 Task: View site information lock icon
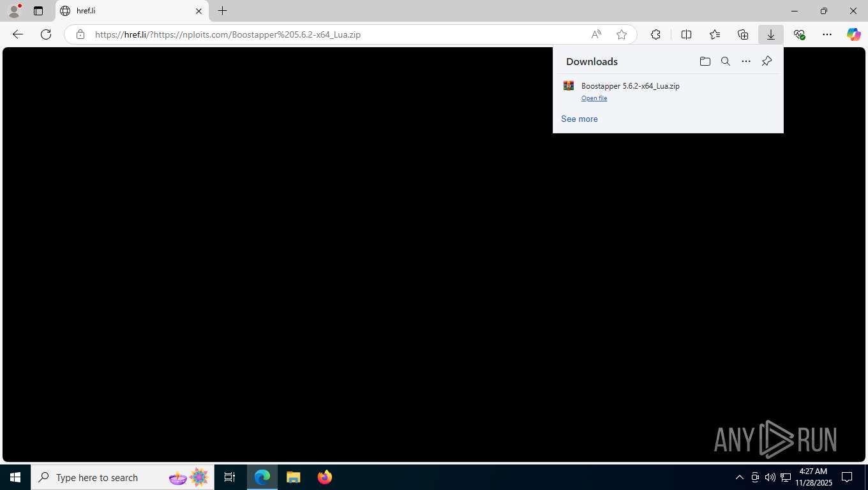(x=80, y=34)
